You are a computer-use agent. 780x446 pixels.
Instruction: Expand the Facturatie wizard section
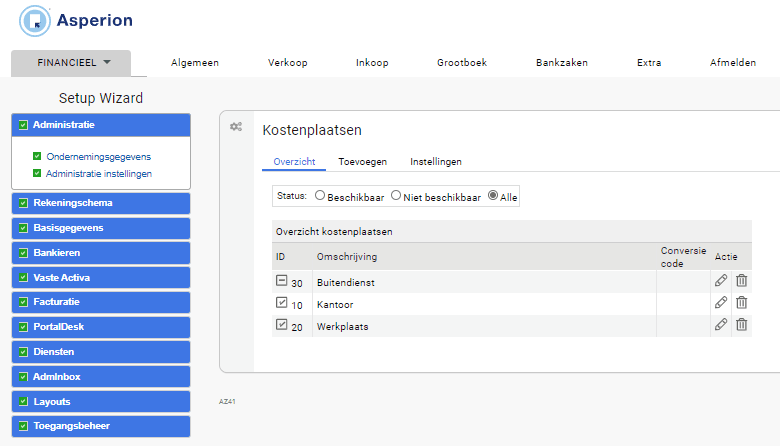click(x=101, y=302)
